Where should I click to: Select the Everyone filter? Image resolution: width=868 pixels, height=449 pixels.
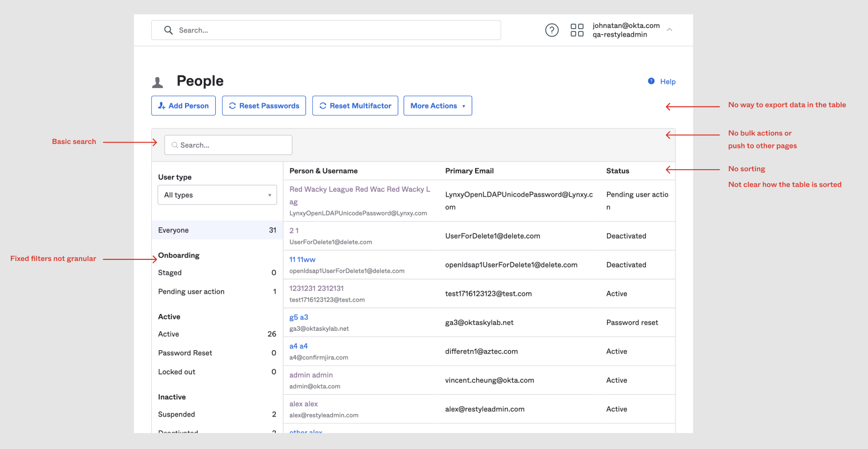tap(174, 230)
